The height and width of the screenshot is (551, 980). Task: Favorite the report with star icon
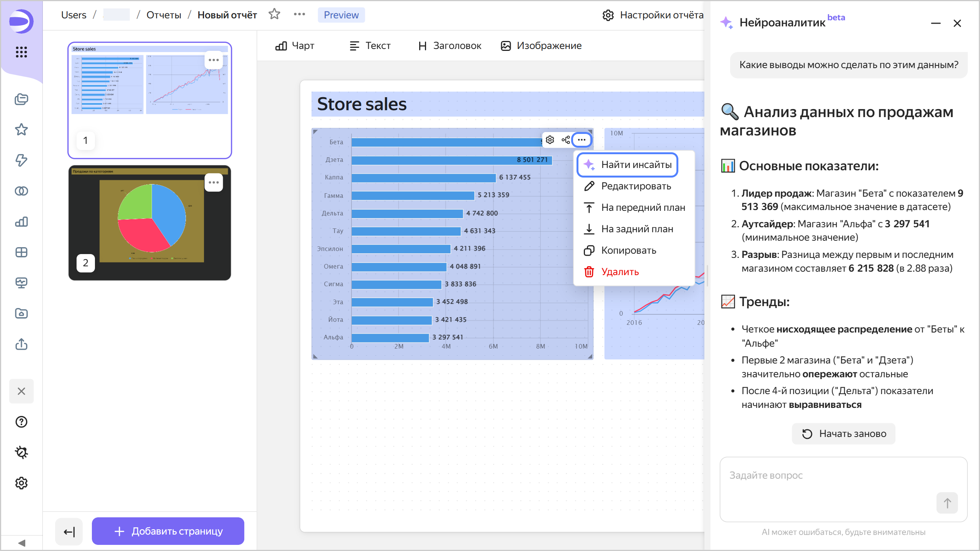point(274,15)
